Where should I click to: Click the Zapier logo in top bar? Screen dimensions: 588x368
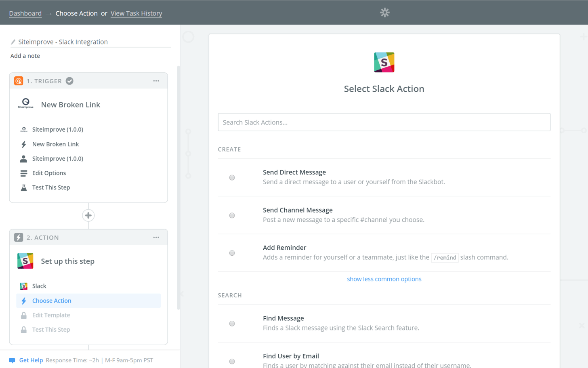pyautogui.click(x=384, y=13)
